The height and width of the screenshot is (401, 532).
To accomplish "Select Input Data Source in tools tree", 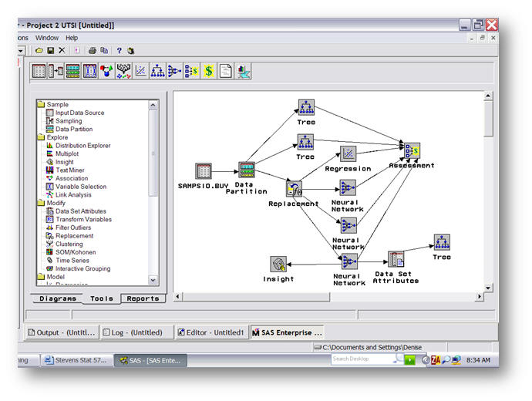I will [79, 113].
